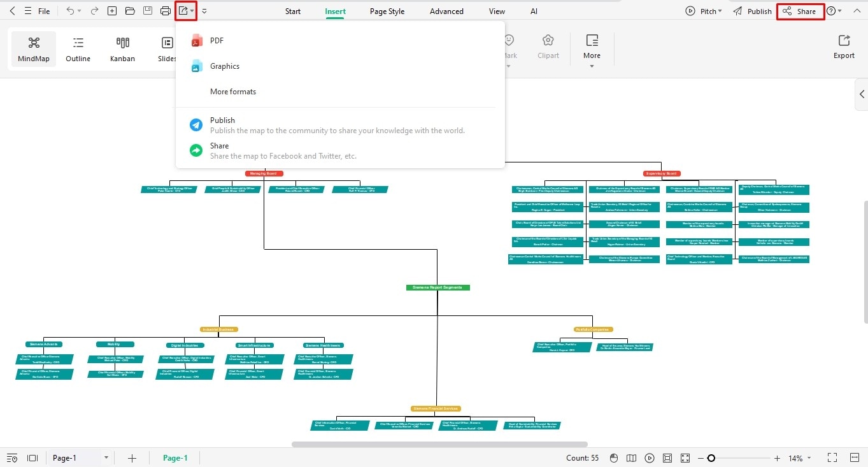868x467 pixels.
Task: Switch to the AI tab
Action: [534, 11]
